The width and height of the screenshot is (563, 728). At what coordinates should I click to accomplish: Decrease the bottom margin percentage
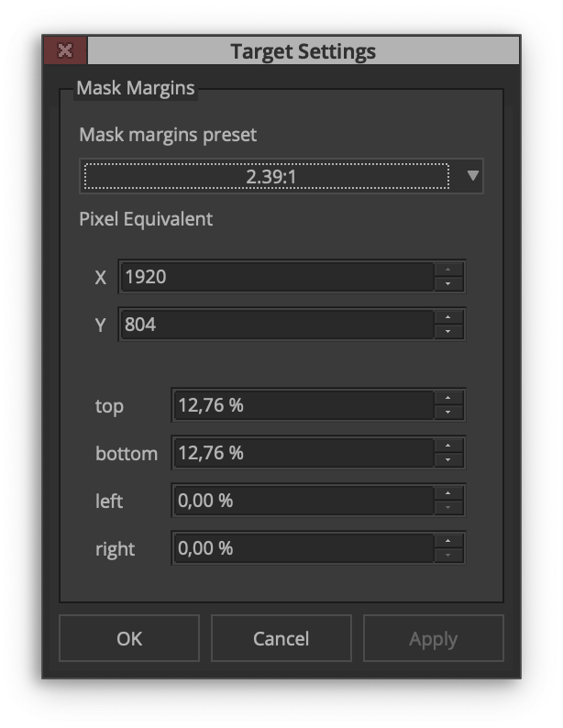point(447,460)
